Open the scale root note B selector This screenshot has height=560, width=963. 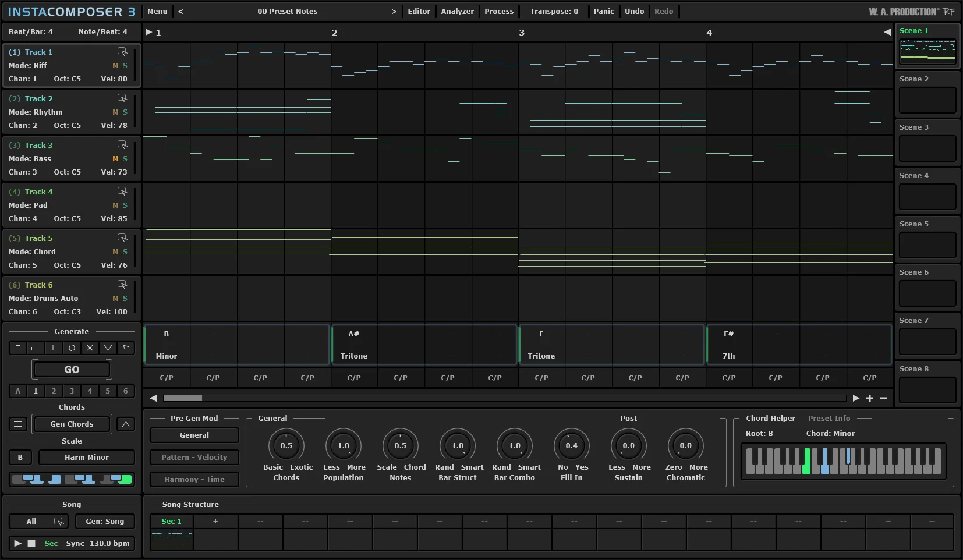pyautogui.click(x=20, y=458)
